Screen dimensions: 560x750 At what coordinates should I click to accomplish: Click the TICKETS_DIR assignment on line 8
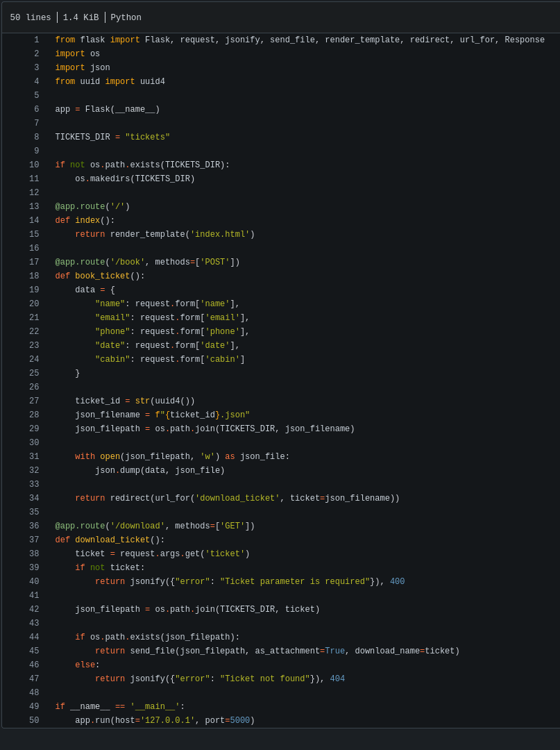point(112,137)
